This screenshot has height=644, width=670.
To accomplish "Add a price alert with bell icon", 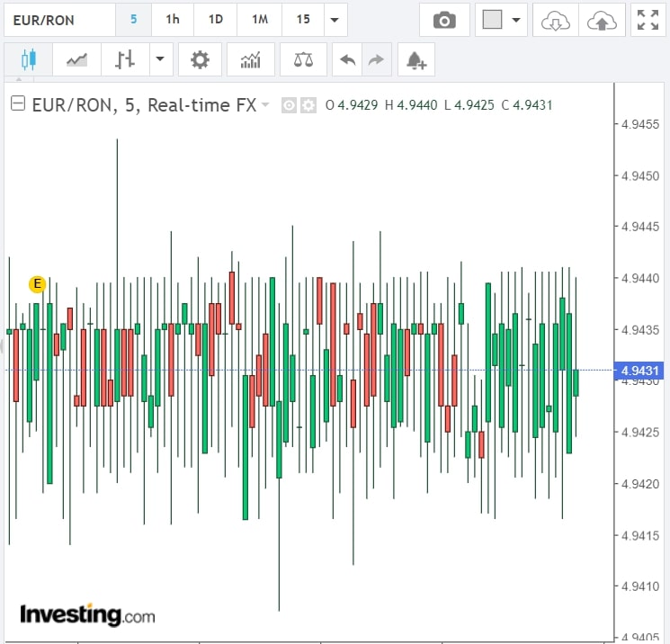I will click(415, 60).
